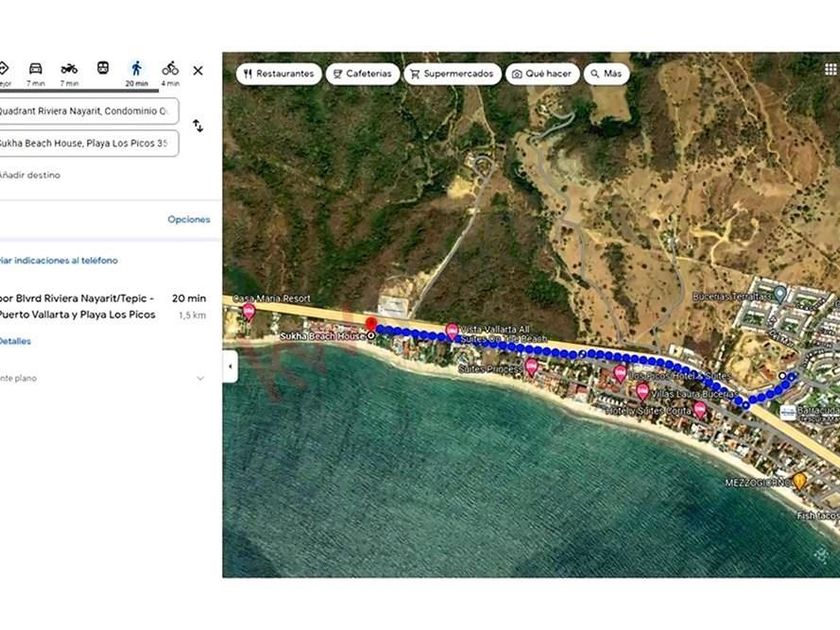Open Google apps grid icon

pyautogui.click(x=830, y=69)
